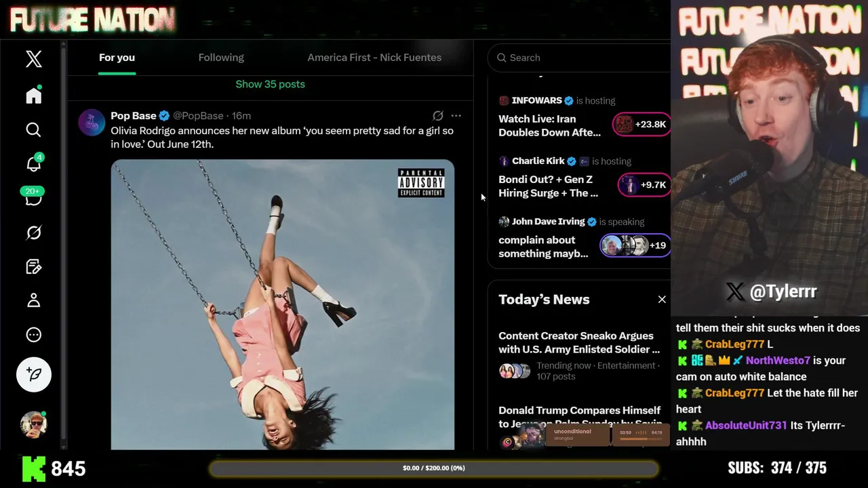
Task: Click the search magnifier icon in search box
Action: click(x=502, y=58)
